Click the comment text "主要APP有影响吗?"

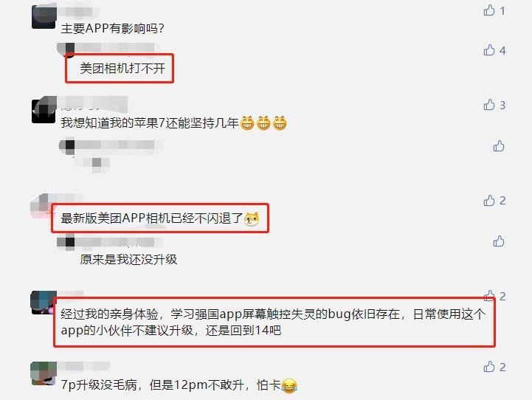(x=113, y=28)
